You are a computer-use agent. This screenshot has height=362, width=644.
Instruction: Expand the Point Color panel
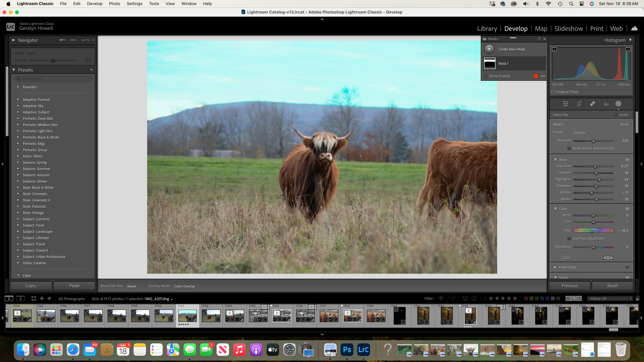coord(555,267)
